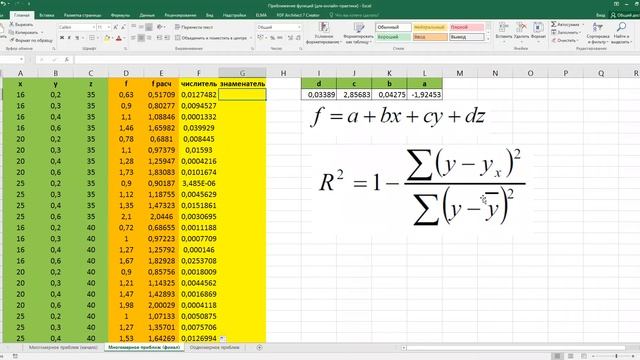This screenshot has height=360, width=640.
Task: Apply the red font color A
Action: (118, 38)
